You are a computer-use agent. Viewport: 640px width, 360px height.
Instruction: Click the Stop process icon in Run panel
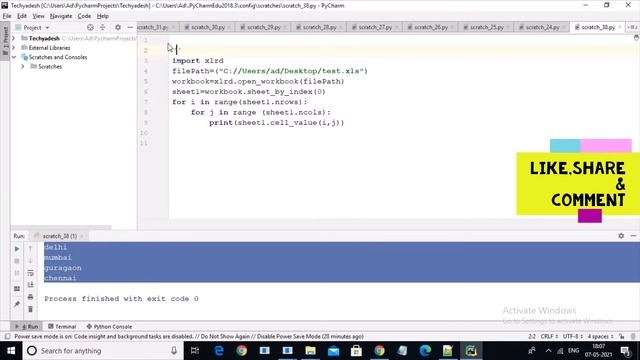[17, 261]
